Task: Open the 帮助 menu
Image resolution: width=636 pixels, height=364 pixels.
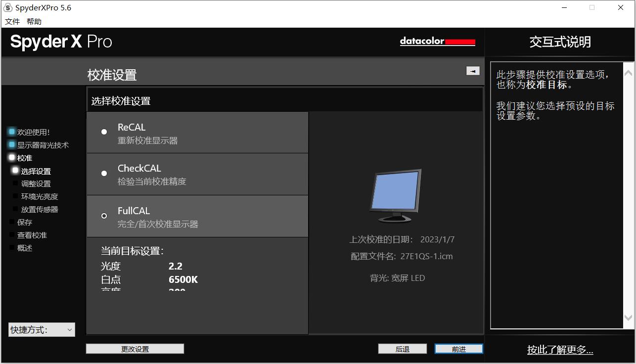Action: coord(34,21)
